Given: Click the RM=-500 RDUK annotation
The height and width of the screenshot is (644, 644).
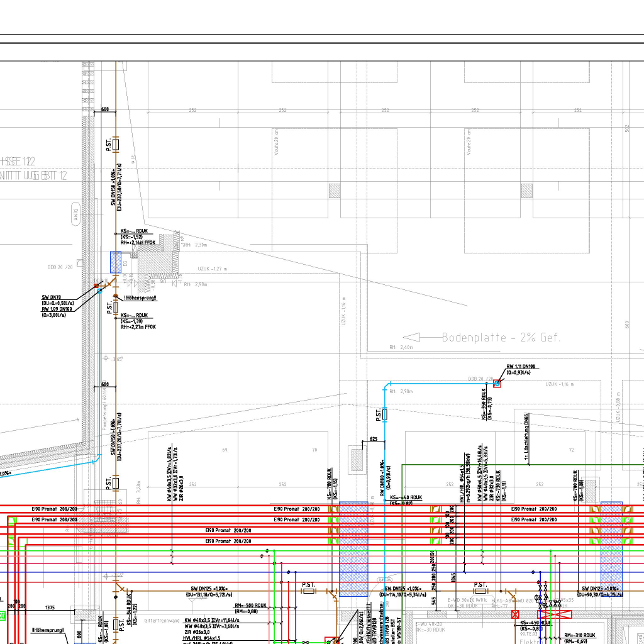Looking at the screenshot, I should coord(252,605).
